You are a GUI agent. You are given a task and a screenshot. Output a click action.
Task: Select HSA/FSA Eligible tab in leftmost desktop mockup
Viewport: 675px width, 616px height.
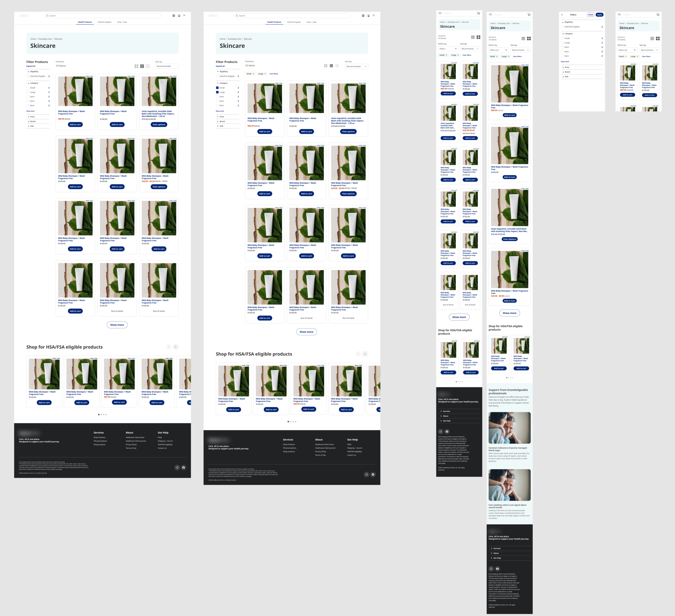104,22
